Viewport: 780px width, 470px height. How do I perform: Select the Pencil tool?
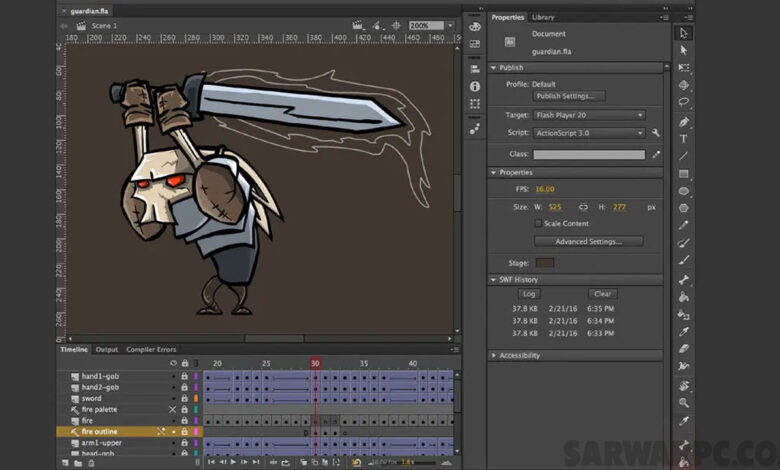684,225
